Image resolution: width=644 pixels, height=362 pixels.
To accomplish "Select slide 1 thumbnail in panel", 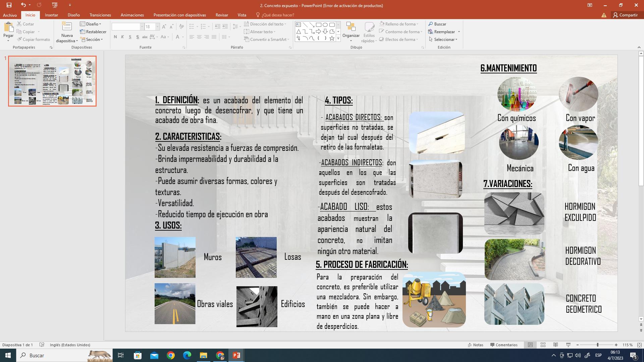I will 52,81.
